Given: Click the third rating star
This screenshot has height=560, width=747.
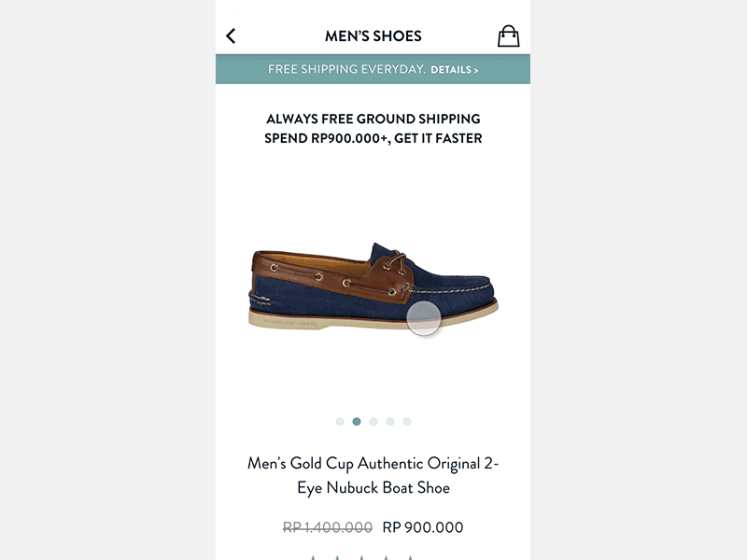Looking at the screenshot, I should coord(361,557).
